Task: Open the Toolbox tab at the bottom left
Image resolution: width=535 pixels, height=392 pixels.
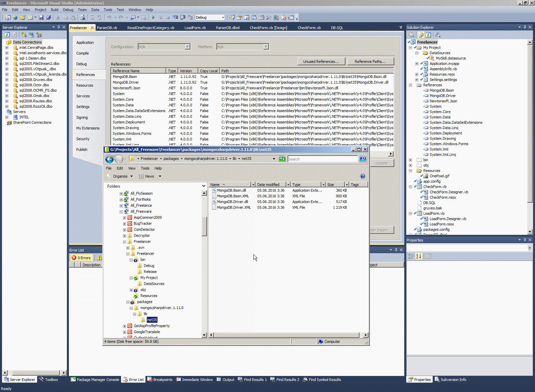Action: (48, 380)
